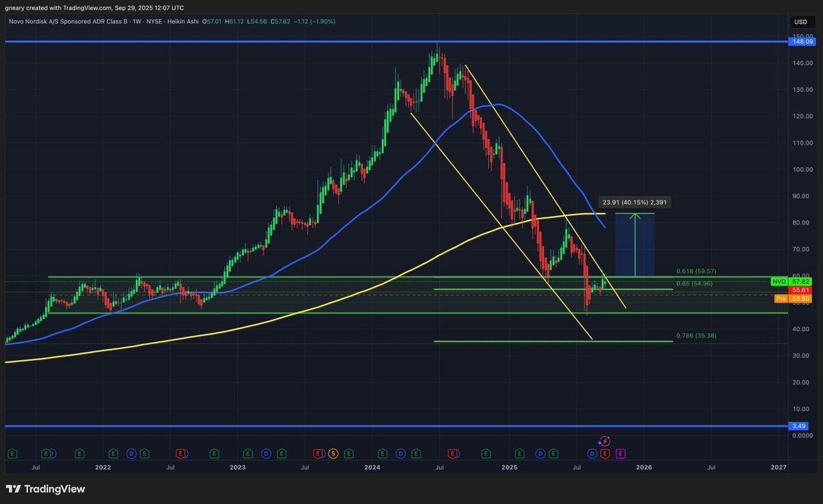Click the orange Pre market price tag
Screen dimensions: 823x504
(x=780, y=299)
